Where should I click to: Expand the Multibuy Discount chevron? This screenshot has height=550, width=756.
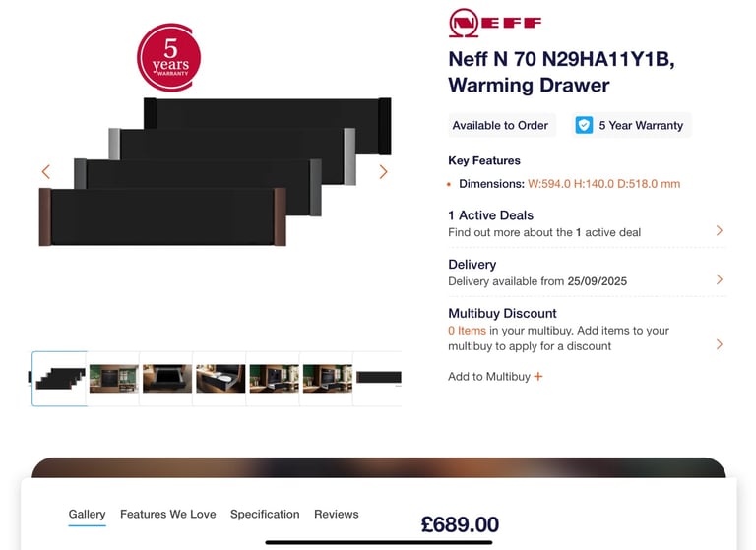coord(720,344)
